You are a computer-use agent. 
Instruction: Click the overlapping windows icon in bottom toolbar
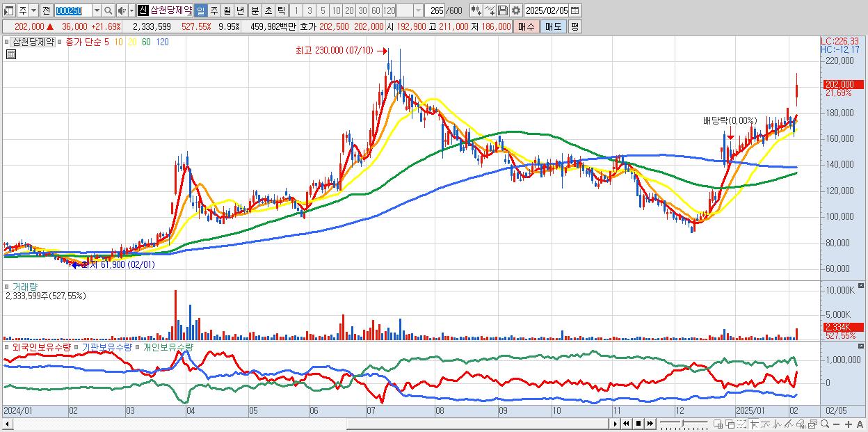point(730,424)
